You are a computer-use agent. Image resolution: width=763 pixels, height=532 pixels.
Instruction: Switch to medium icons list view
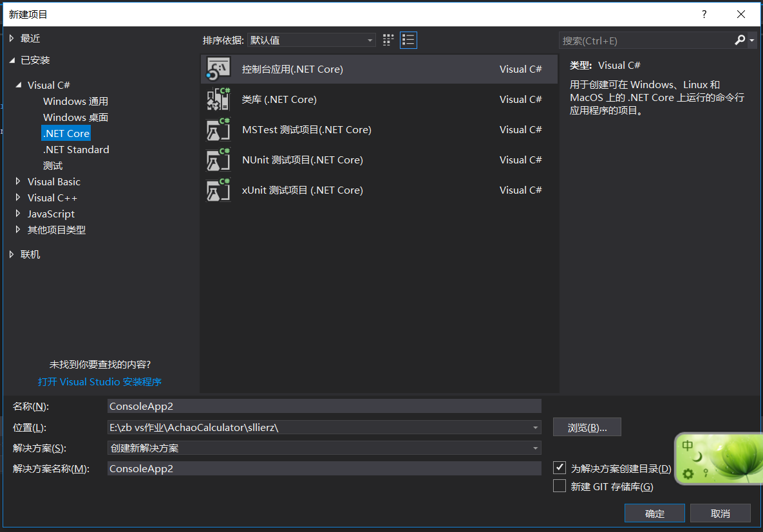click(408, 41)
